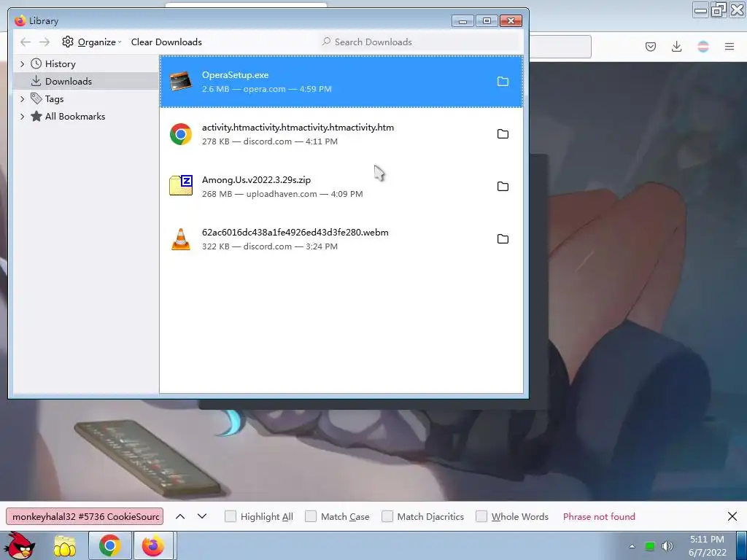
Task: Enable Match Diacritics checkbox
Action: tap(387, 517)
